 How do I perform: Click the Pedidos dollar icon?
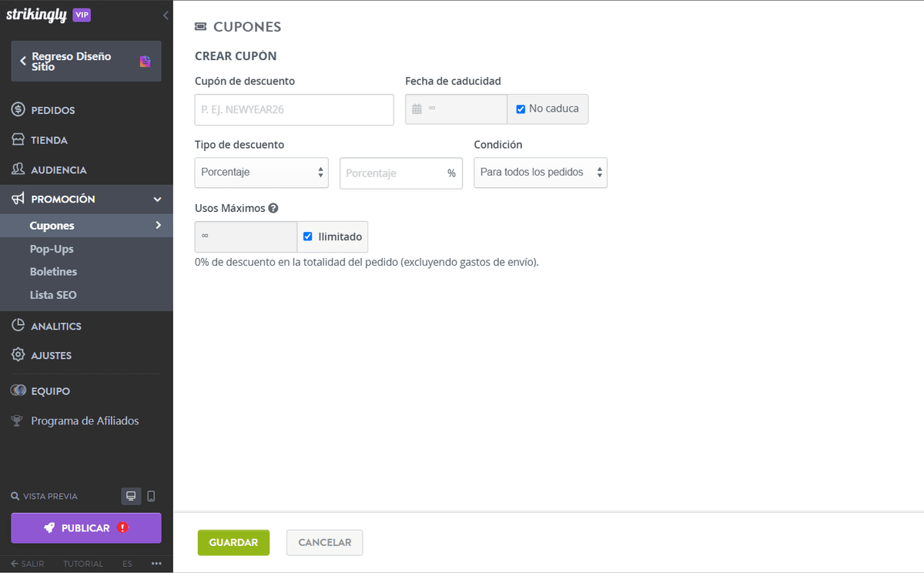pyautogui.click(x=18, y=110)
